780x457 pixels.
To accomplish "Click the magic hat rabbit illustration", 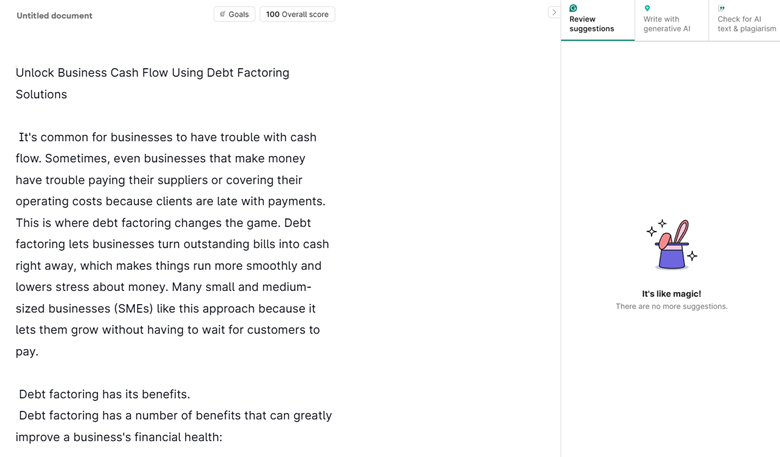I will [672, 245].
